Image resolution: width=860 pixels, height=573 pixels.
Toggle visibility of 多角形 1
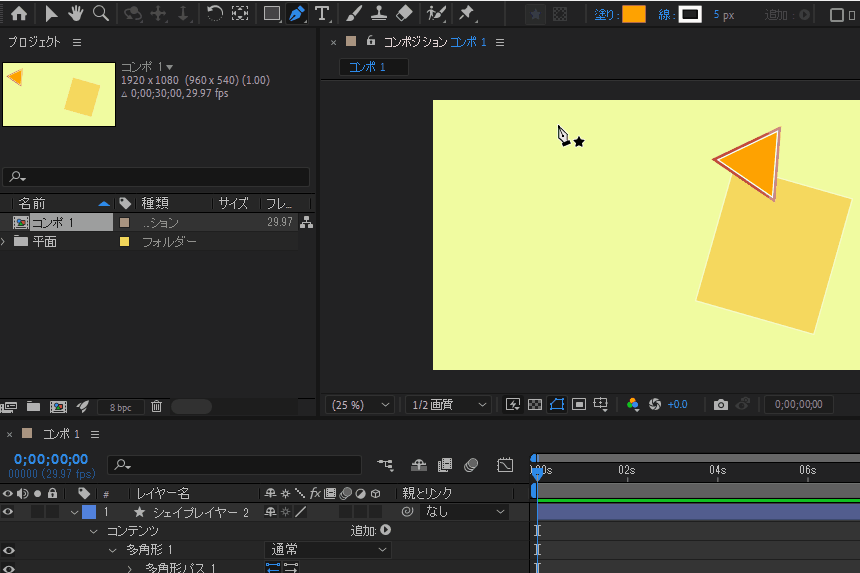[8, 550]
